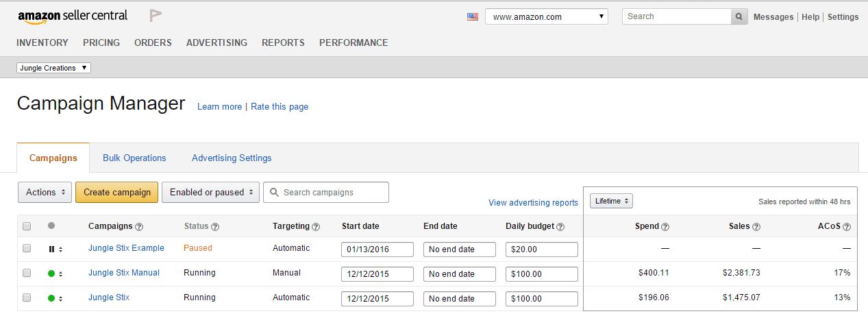Select the Campaigns tab
The height and width of the screenshot is (316, 868).
pyautogui.click(x=53, y=158)
